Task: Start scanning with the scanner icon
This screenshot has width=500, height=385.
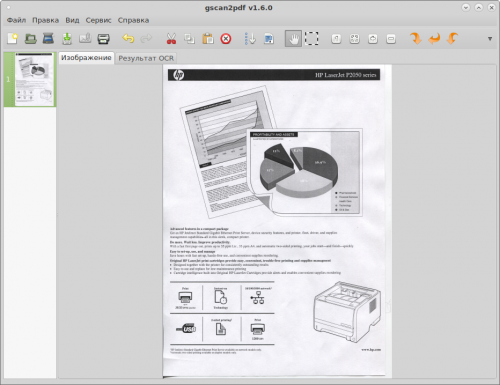Action: (x=49, y=39)
